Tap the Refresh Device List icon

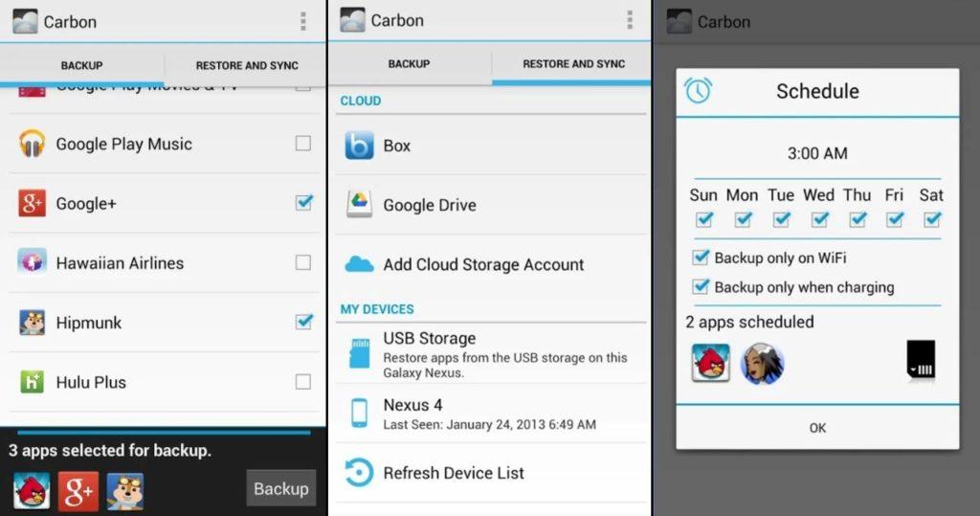click(x=360, y=473)
